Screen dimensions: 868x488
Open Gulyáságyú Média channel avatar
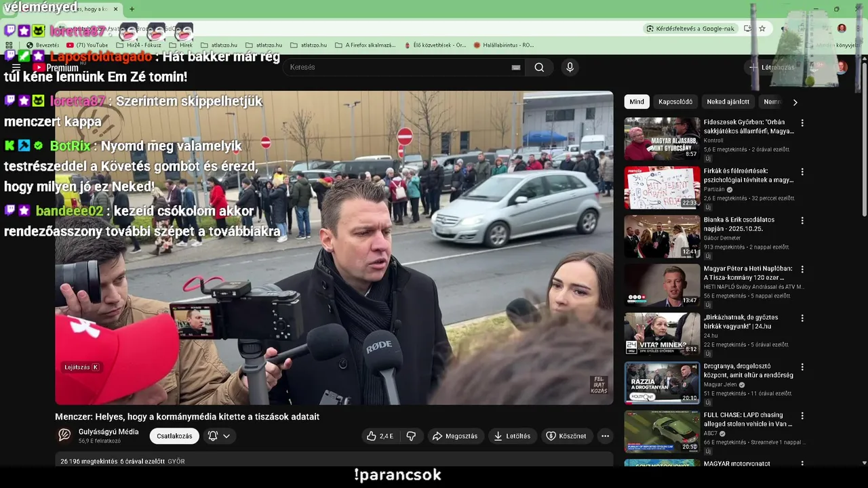coord(64,435)
